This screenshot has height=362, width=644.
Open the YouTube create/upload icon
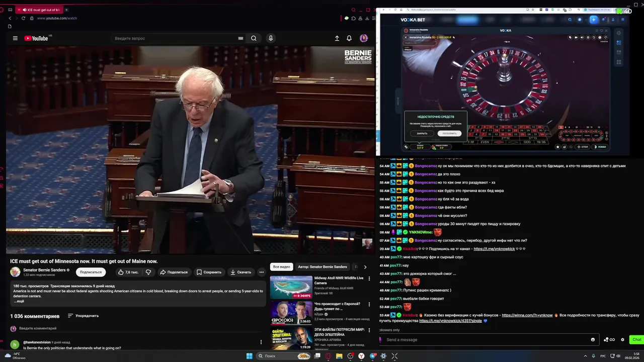coord(337,38)
